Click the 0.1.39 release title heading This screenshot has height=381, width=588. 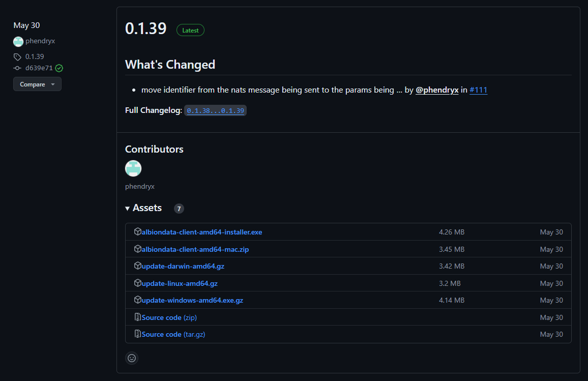tap(146, 28)
